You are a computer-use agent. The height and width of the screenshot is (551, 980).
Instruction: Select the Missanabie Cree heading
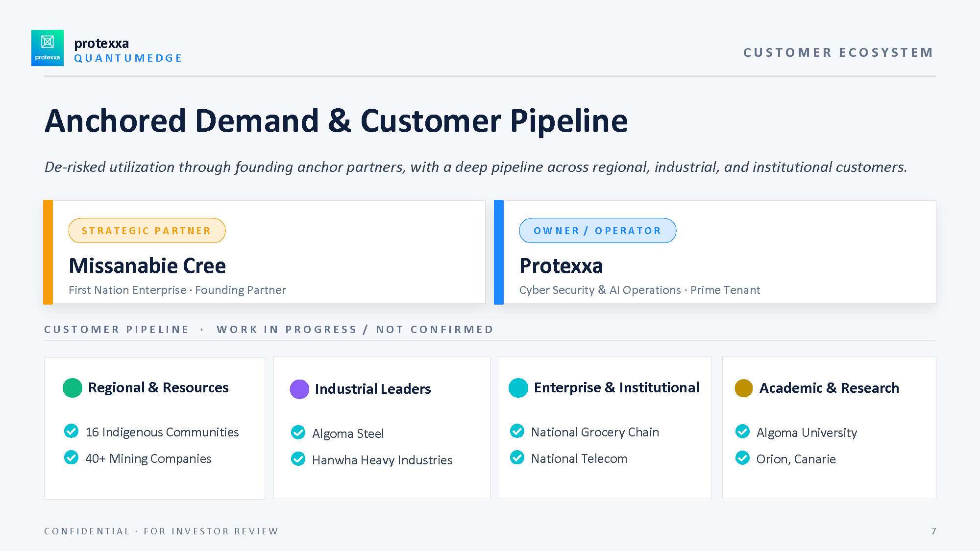coord(147,266)
